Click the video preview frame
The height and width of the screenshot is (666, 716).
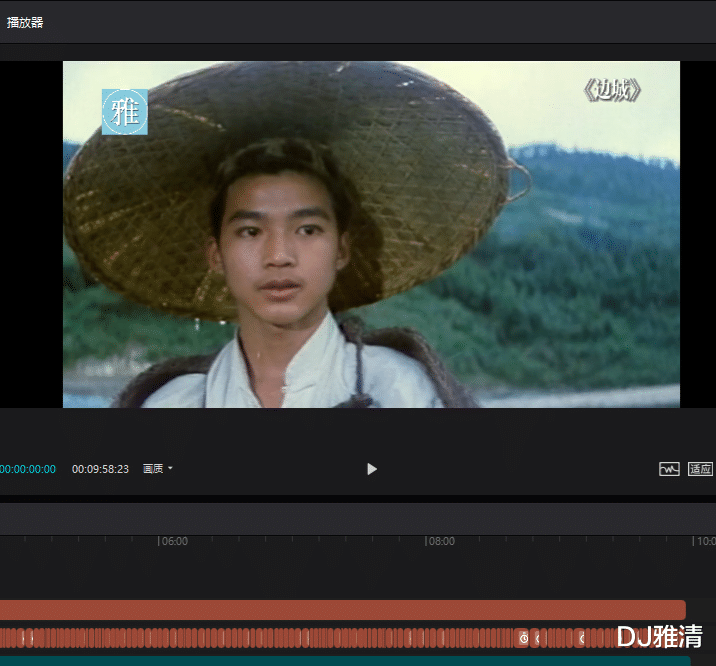371,234
